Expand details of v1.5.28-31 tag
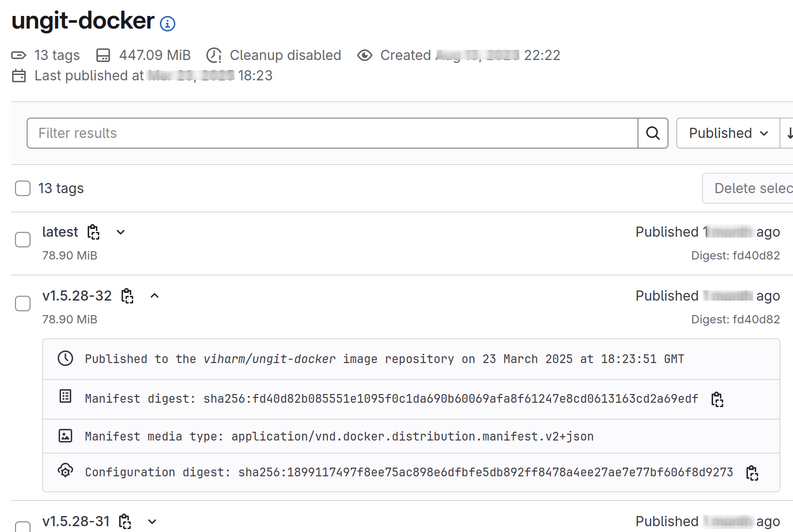The height and width of the screenshot is (532, 793). (x=152, y=521)
